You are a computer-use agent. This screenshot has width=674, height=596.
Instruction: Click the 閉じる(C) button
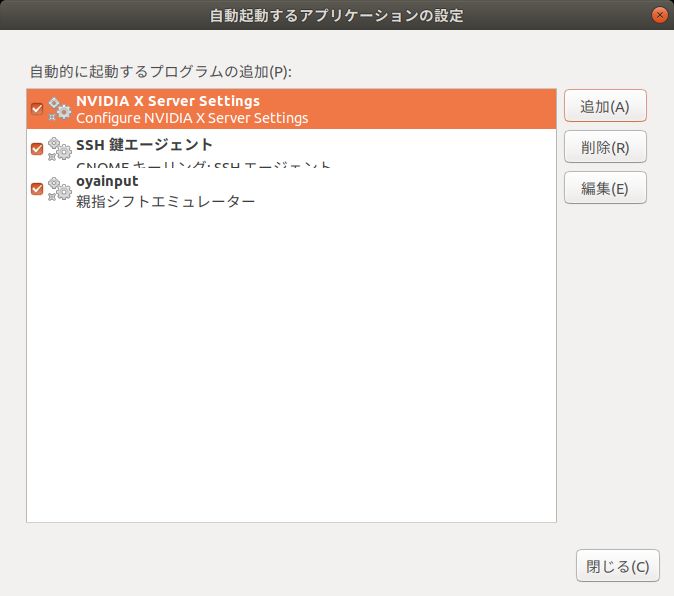point(618,566)
